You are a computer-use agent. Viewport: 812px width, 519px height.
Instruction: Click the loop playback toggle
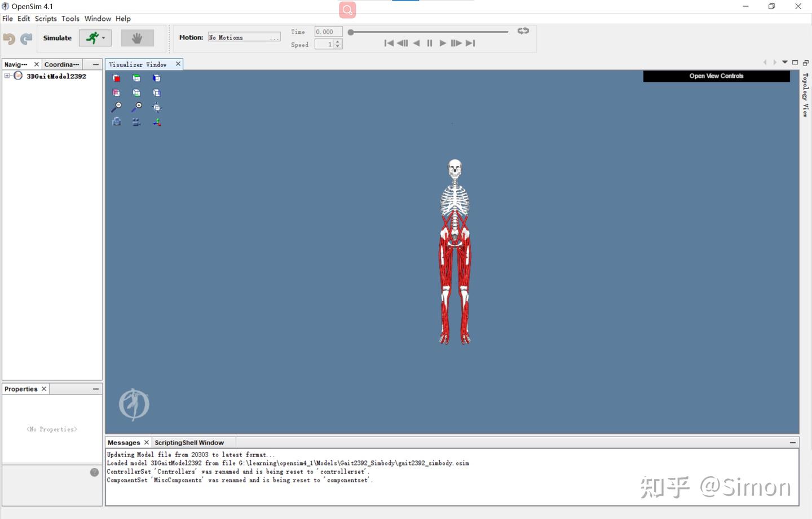tap(522, 31)
